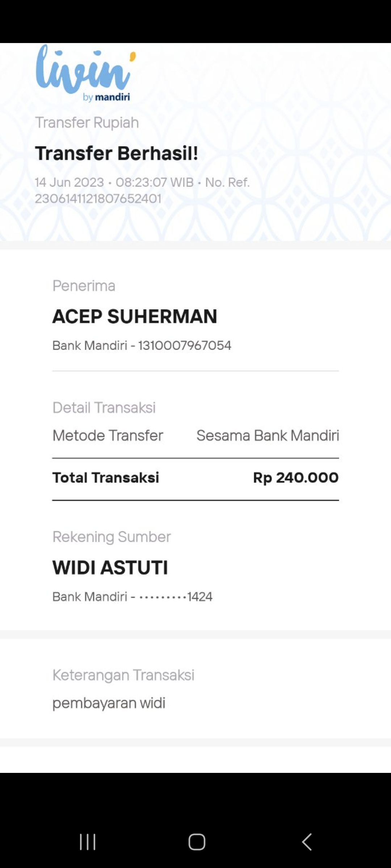Click the reference number 230614112180

(x=98, y=199)
